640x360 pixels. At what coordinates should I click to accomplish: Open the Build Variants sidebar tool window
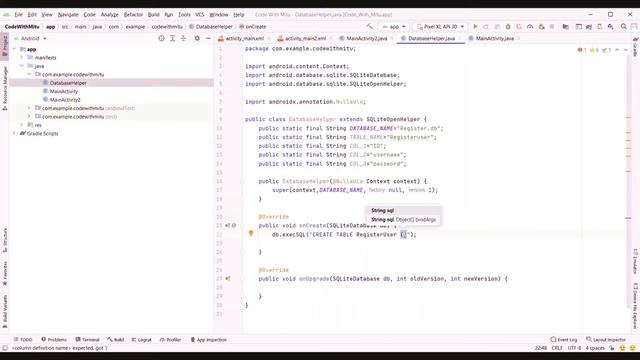(x=4, y=311)
